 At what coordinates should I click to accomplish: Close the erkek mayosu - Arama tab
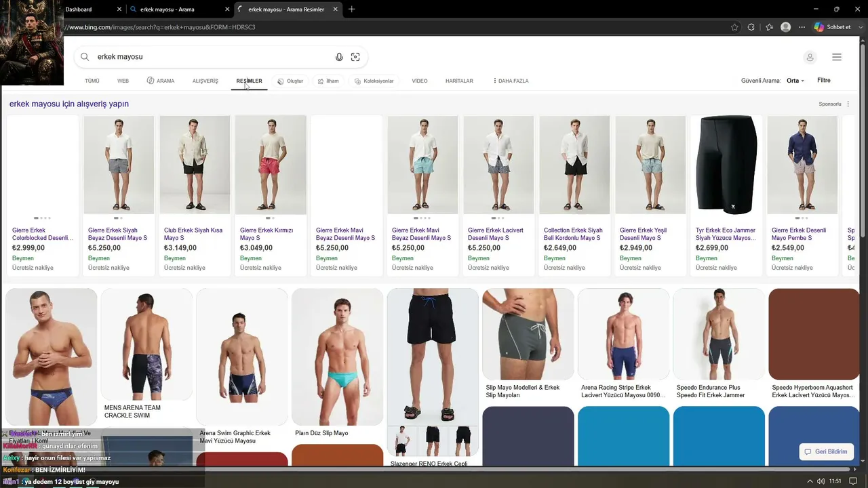coord(226,9)
